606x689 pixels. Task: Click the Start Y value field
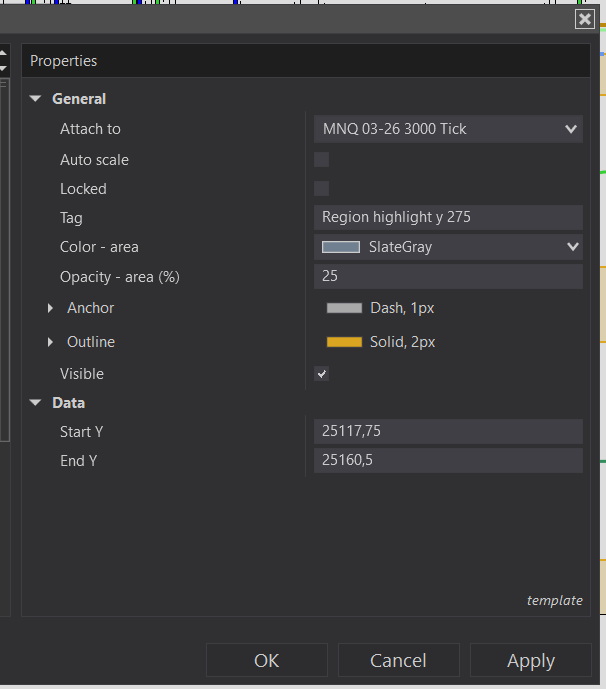(x=447, y=431)
